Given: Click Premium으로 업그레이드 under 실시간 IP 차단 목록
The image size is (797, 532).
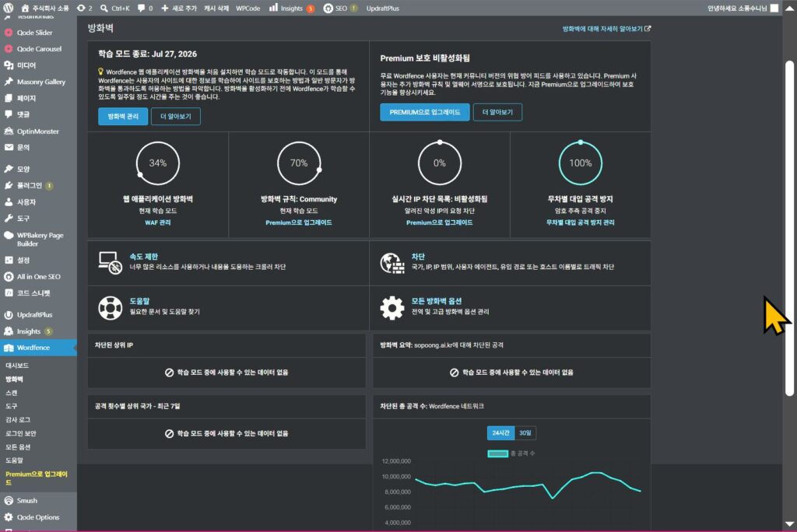Looking at the screenshot, I should tap(439, 222).
